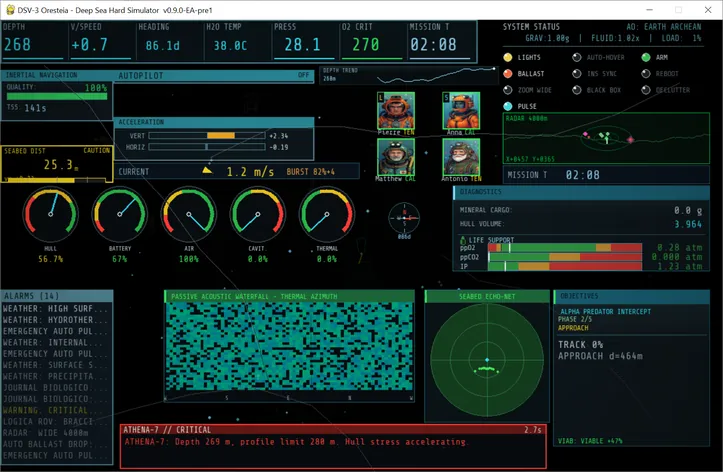Click the DSV-3 Oresteia app icon in title bar
723x472 pixels.
pos(10,10)
